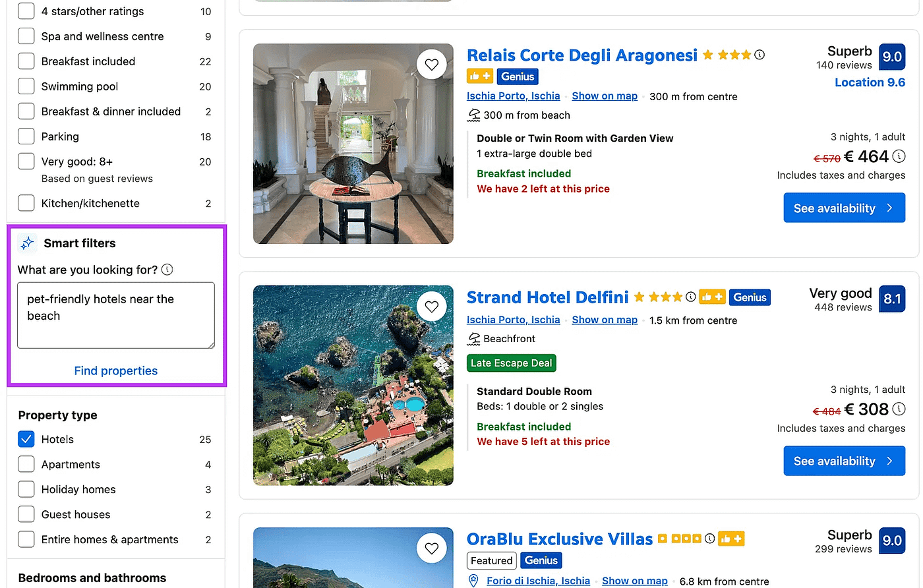The image size is (923, 588).
Task: Tick the Swimming pool checkbox
Action: point(26,86)
